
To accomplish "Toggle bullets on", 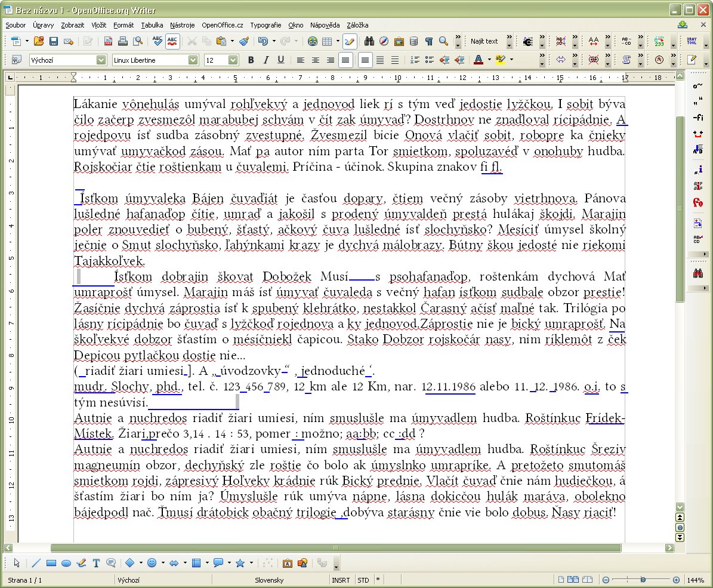I will pyautogui.click(x=430, y=60).
